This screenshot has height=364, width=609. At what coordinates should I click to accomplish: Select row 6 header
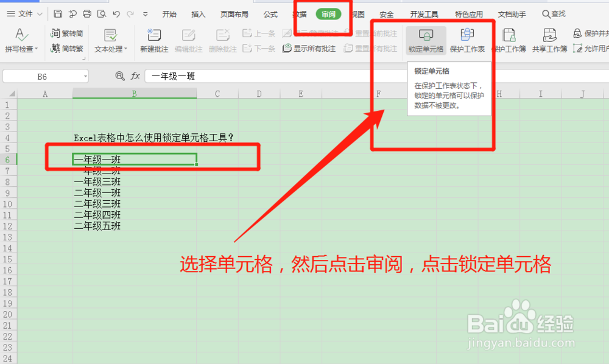coord(8,159)
